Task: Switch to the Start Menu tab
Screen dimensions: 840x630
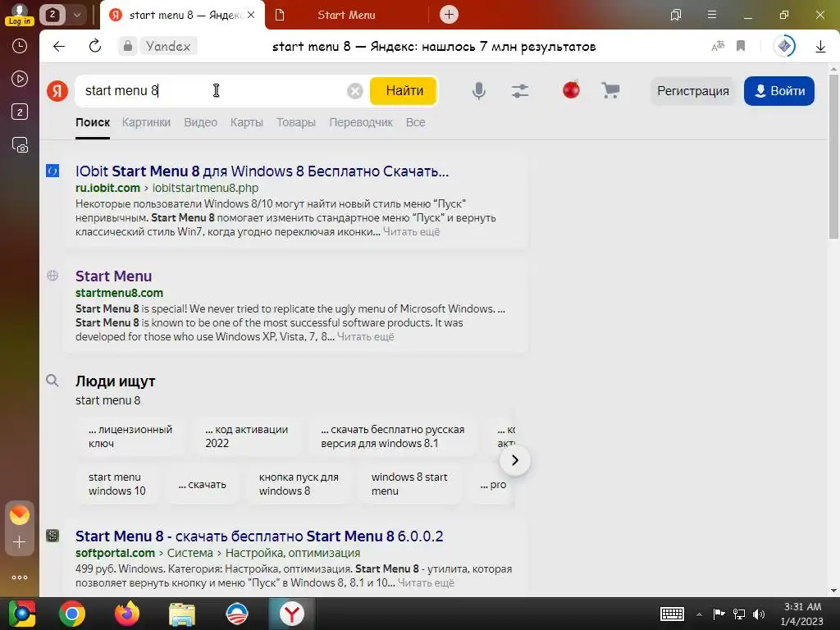Action: click(x=346, y=15)
